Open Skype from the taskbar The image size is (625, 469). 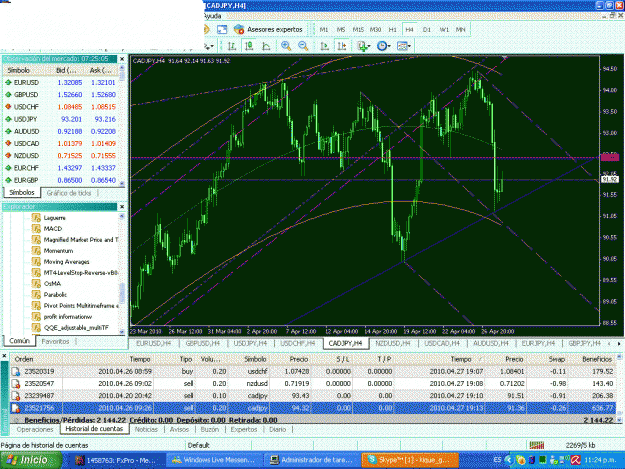pos(410,460)
